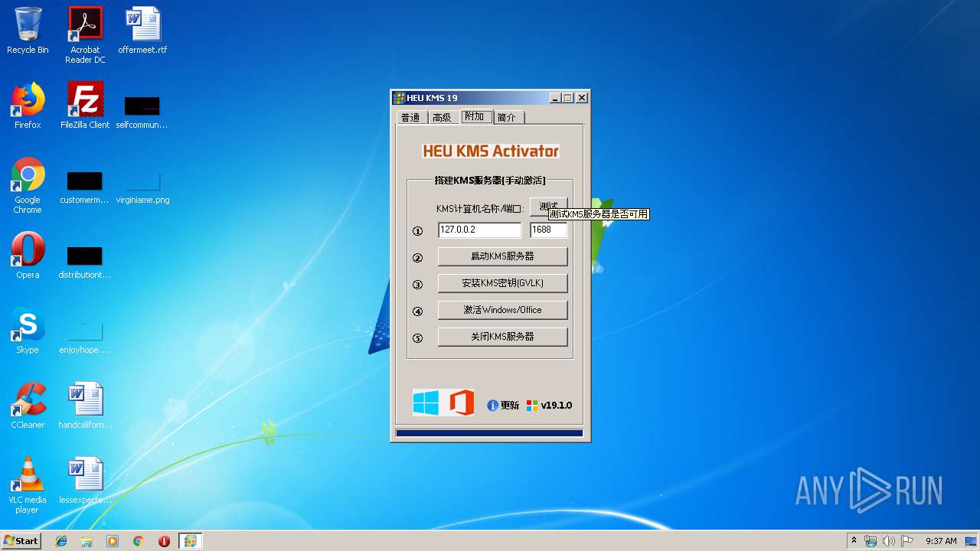This screenshot has height=551, width=980.
Task: Open the FileZilla Client desktop shortcut
Action: click(x=85, y=106)
